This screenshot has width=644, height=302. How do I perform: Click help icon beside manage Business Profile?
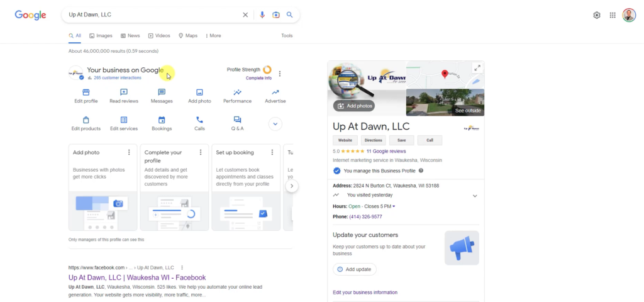[421, 171]
